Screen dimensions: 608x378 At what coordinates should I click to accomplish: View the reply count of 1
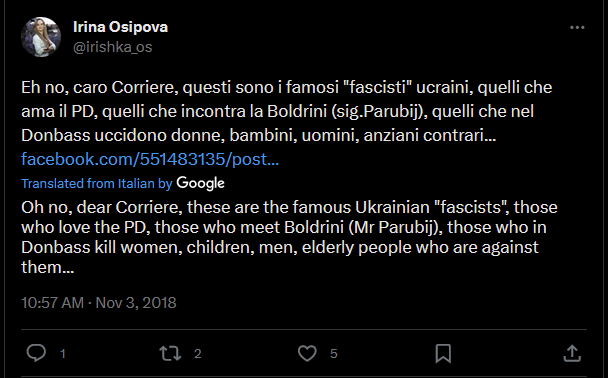tap(63, 354)
